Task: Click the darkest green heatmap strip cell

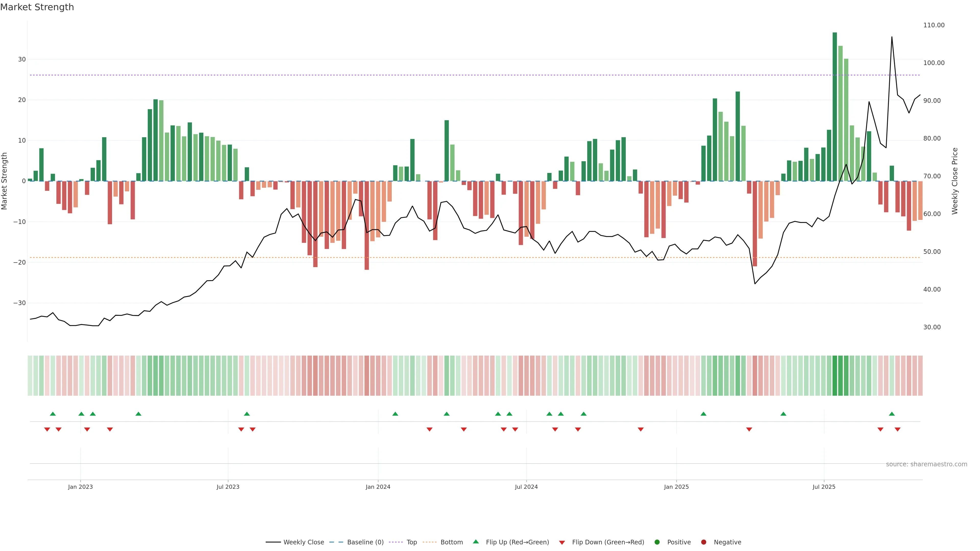Action: (835, 376)
